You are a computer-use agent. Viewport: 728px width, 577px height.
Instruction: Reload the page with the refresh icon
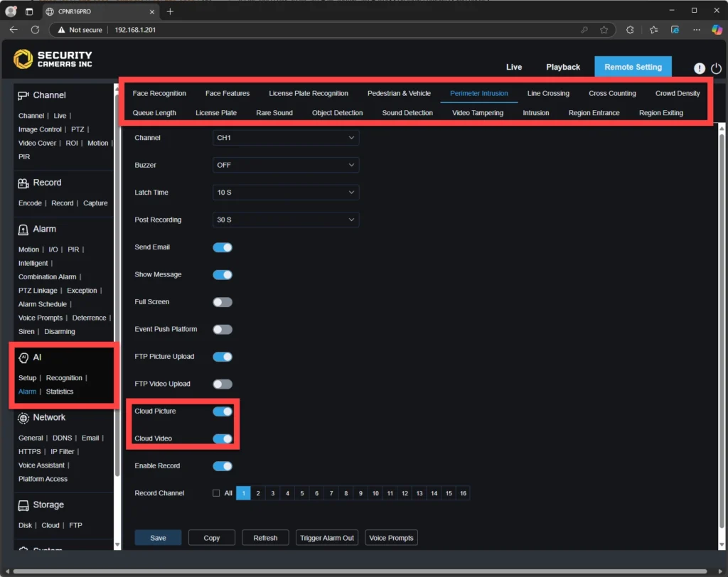click(36, 30)
